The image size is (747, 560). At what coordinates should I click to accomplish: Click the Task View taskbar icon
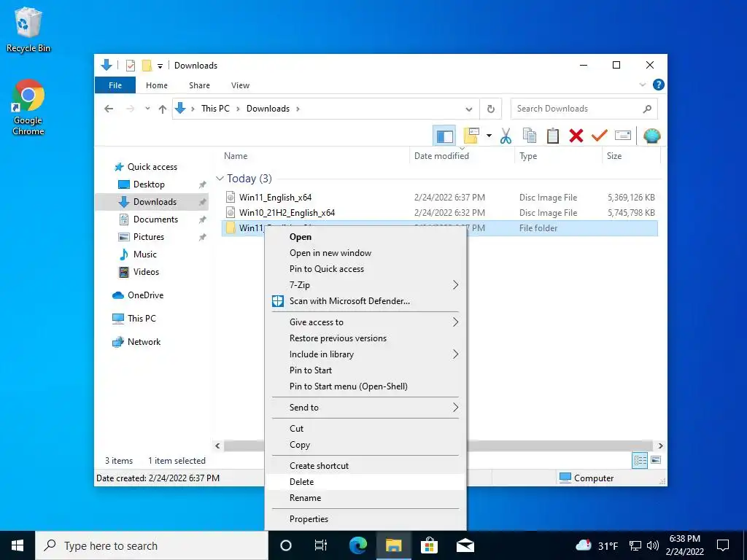point(321,545)
